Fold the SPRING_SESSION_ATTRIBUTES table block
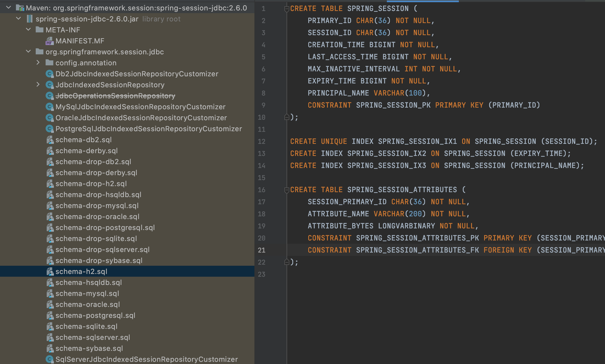Screen dimensions: 605x364 [x=287, y=190]
